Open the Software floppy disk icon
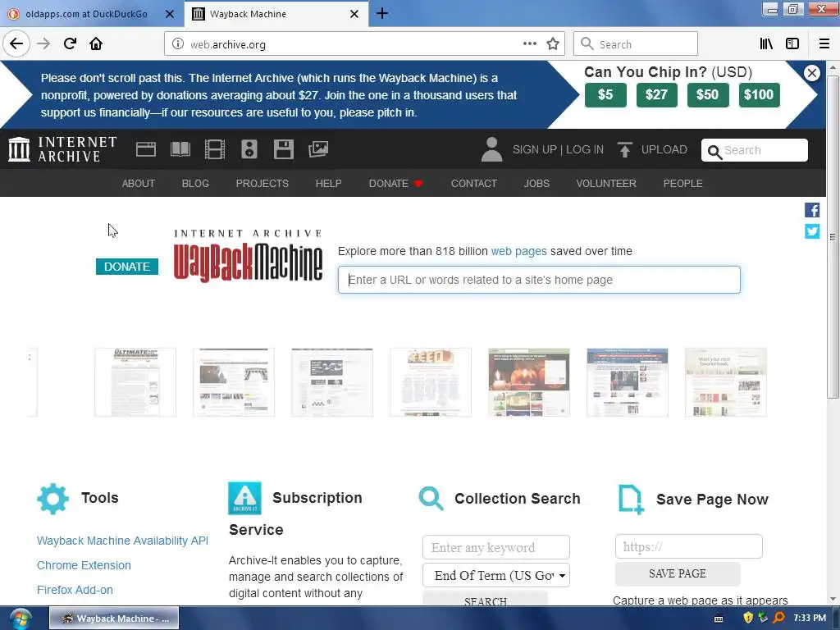The height and width of the screenshot is (630, 840). coord(283,149)
